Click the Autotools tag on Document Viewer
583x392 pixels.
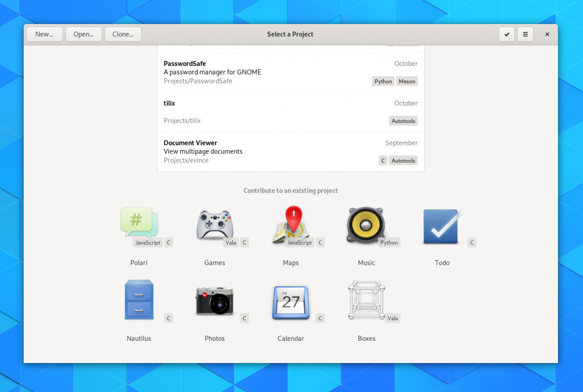[x=404, y=160]
